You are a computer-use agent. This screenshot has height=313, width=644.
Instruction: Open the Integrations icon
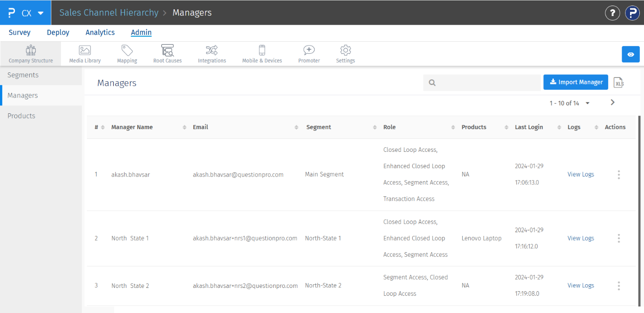pos(212,50)
